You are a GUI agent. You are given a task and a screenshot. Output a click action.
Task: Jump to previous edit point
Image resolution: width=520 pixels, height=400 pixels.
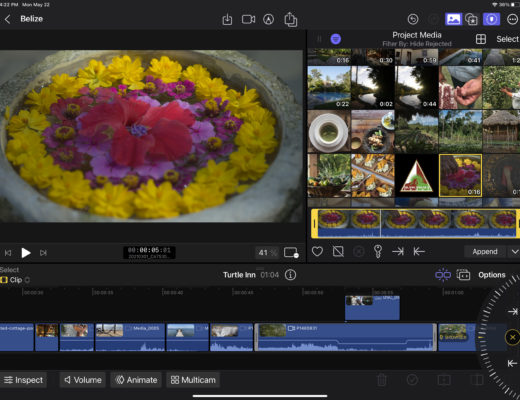(x=8, y=253)
